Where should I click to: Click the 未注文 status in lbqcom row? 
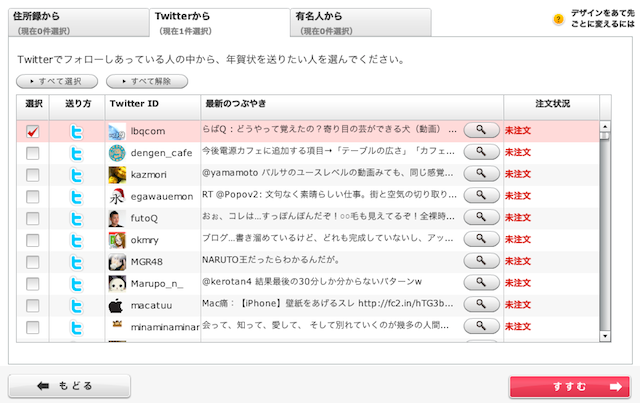518,130
